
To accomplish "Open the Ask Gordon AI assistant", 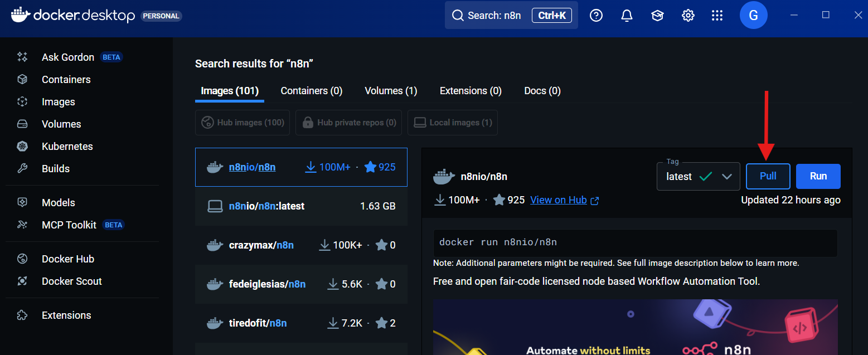I will pos(67,57).
